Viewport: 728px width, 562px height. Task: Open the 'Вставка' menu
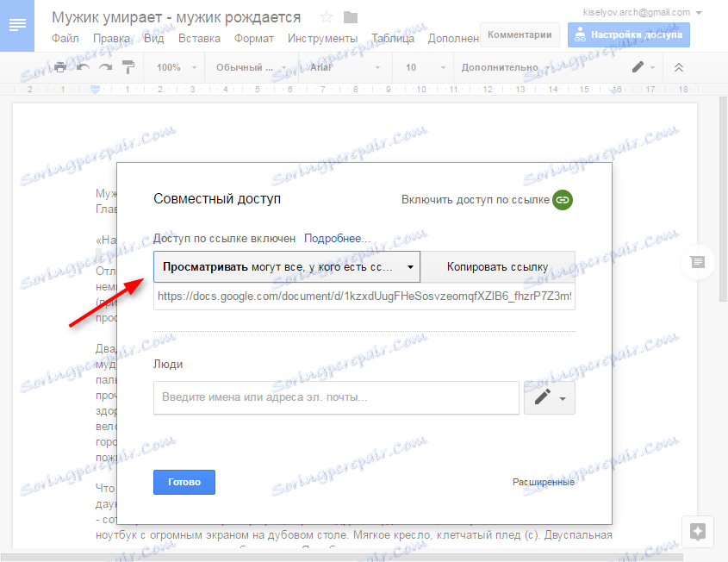tap(199, 38)
